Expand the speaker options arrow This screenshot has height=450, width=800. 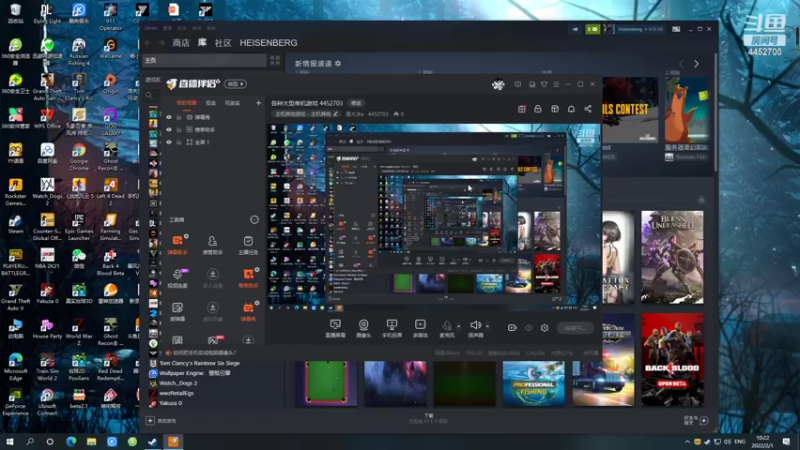(487, 326)
